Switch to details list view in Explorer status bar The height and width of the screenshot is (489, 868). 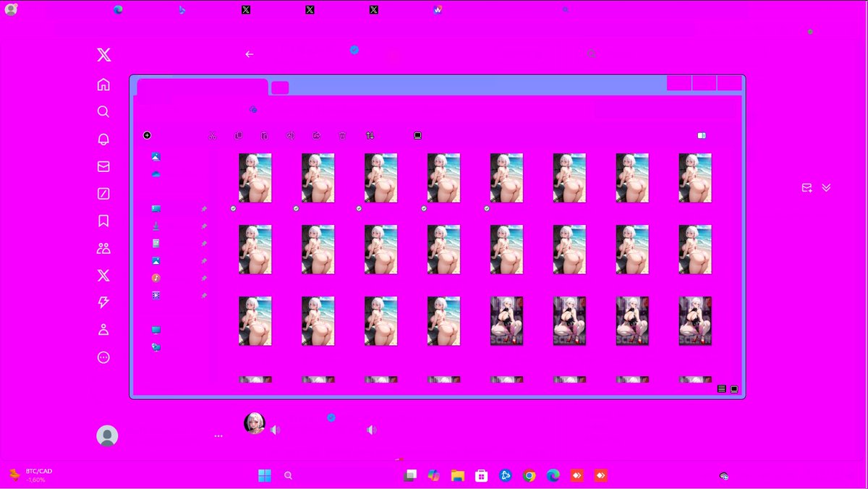pos(721,389)
